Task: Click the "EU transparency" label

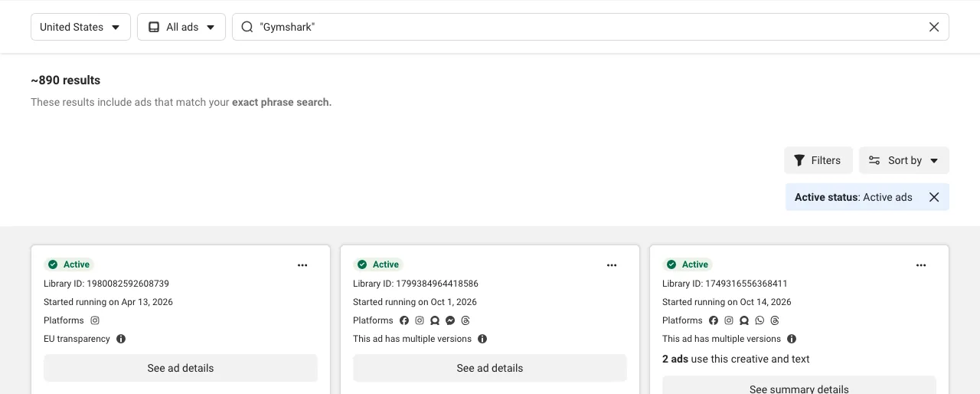Action: [x=77, y=339]
